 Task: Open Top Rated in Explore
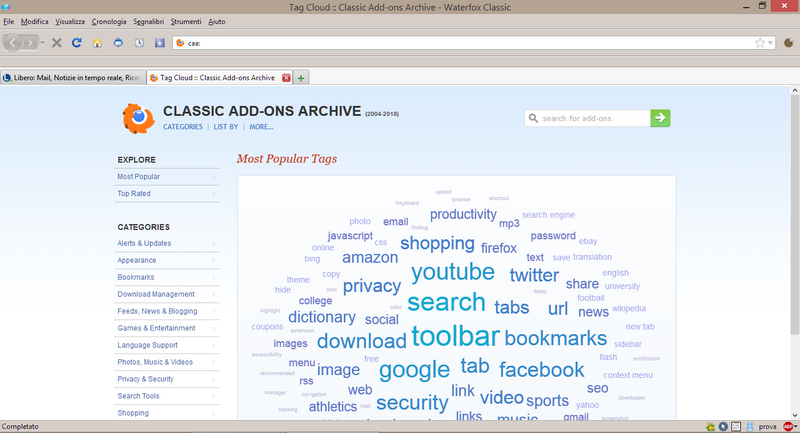[166, 193]
